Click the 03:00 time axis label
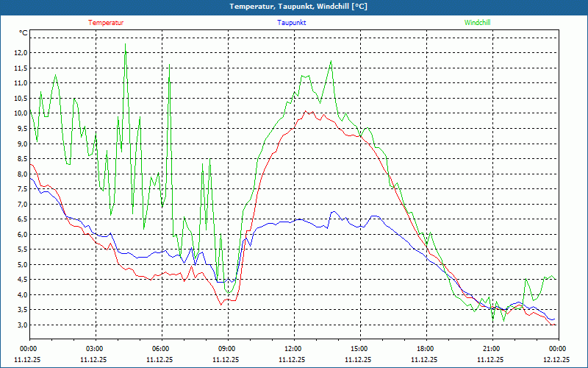This screenshot has width=588, height=368. point(95,349)
